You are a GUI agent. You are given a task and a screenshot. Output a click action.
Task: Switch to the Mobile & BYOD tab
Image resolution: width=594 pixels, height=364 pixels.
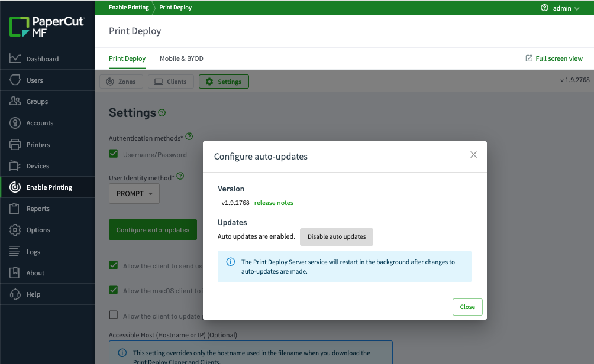point(182,58)
